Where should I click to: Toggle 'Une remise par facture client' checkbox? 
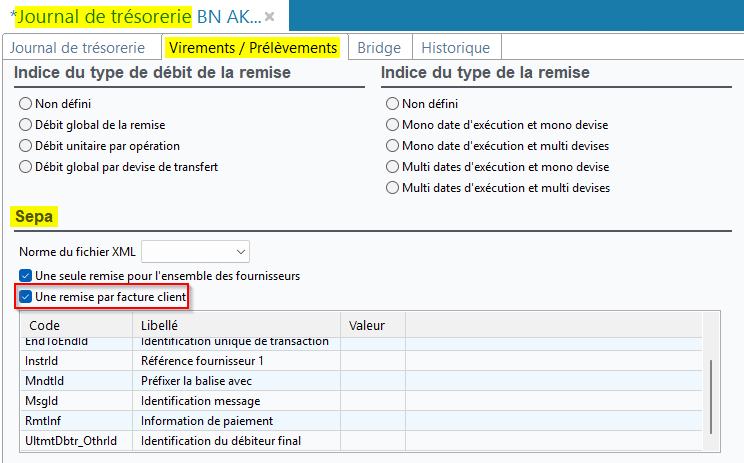tap(26, 297)
